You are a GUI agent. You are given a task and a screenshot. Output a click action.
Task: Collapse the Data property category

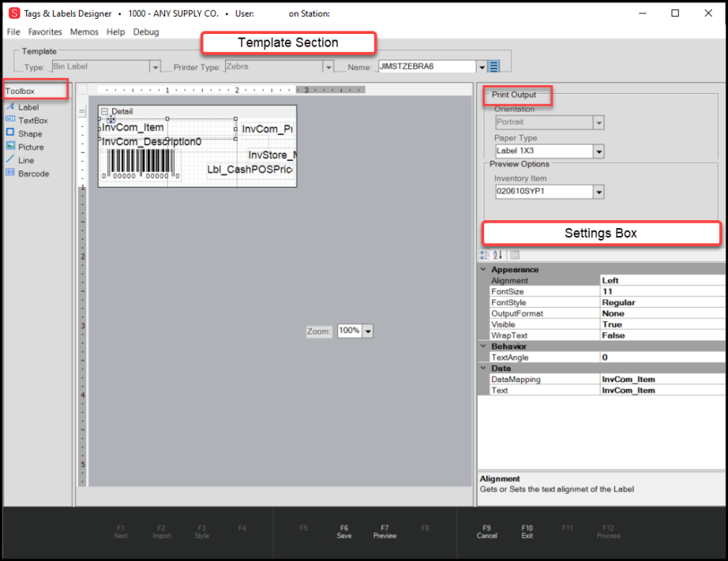pos(483,368)
